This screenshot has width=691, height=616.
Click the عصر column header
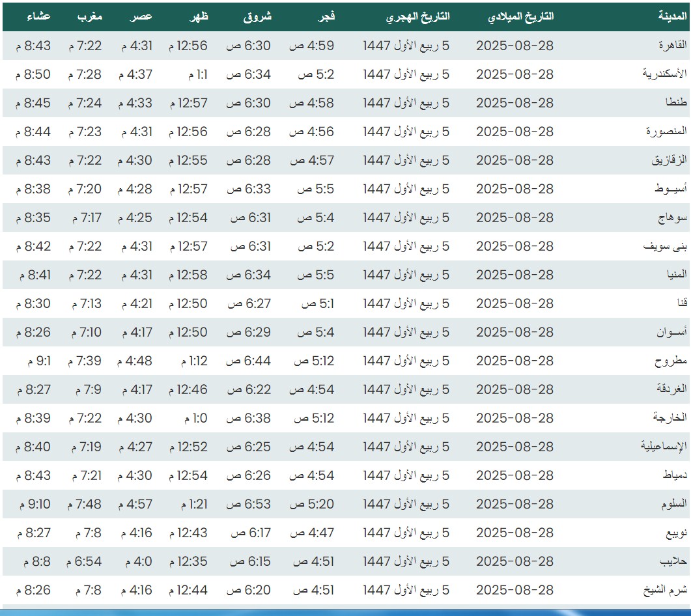[143, 17]
